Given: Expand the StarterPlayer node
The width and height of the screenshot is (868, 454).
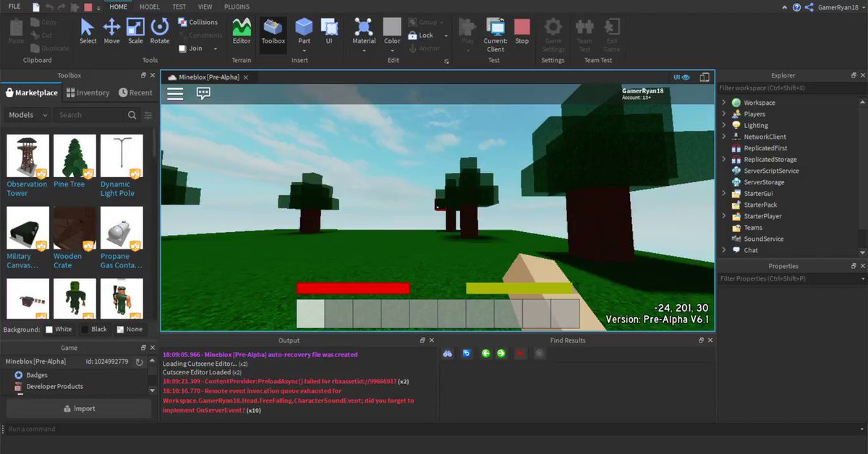Looking at the screenshot, I should pyautogui.click(x=724, y=216).
